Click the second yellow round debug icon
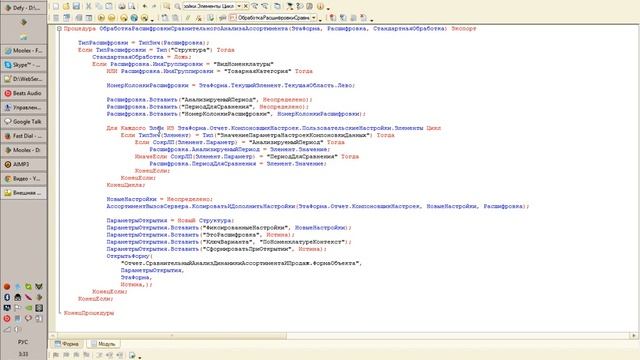 (x=111, y=18)
